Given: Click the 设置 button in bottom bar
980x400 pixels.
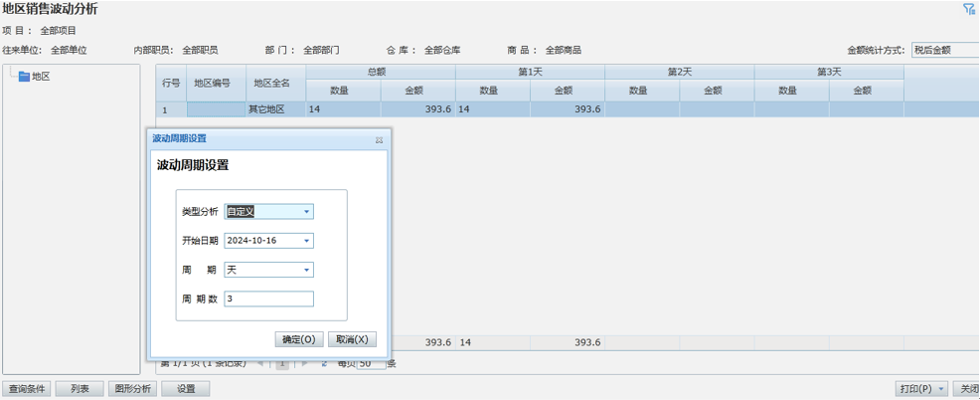Looking at the screenshot, I should point(186,389).
